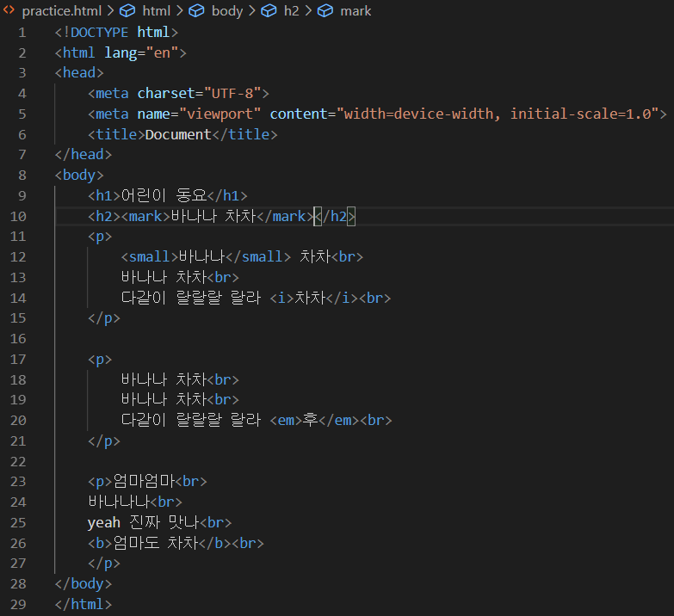Click the width=device-width string value

pos(418,114)
